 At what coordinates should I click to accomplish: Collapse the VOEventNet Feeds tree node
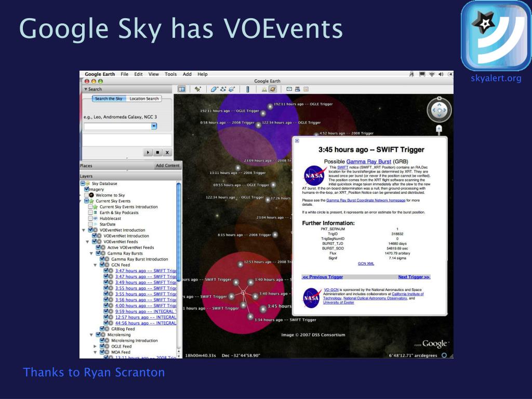87,242
